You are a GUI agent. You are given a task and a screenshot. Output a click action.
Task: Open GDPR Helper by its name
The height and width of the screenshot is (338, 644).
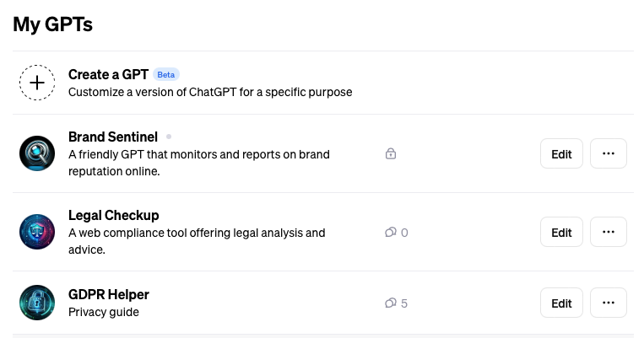point(109,294)
